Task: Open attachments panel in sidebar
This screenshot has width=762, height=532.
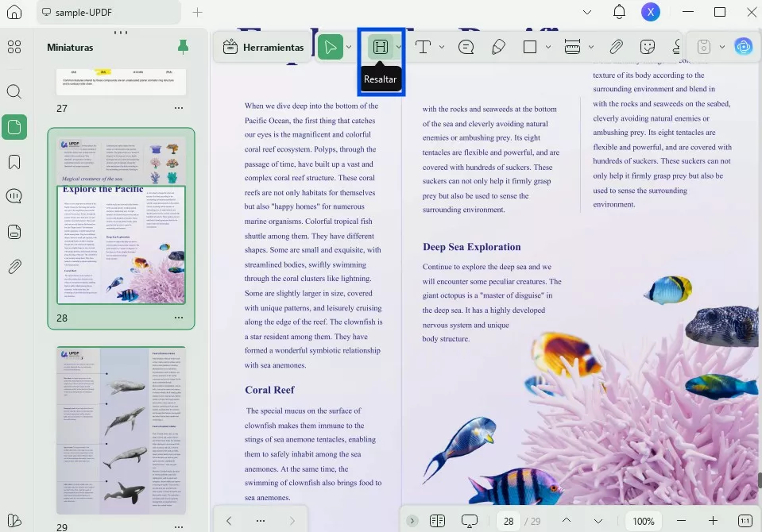Action: click(14, 267)
